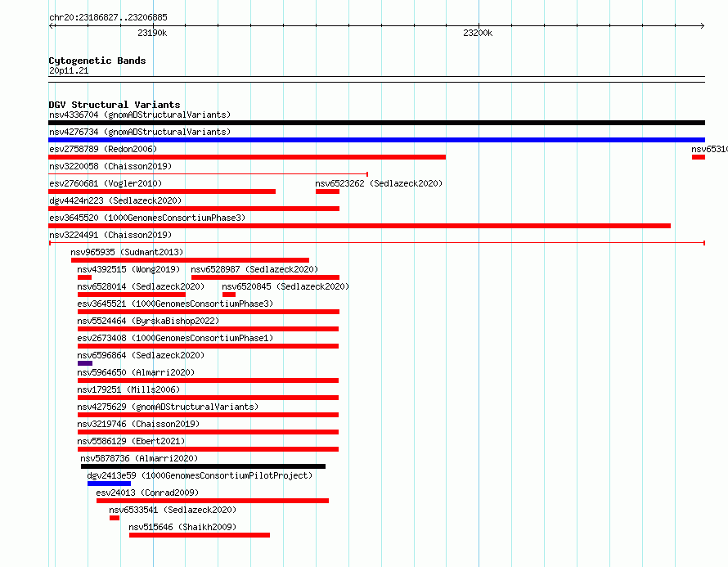Click the chr20:23186827..23206885 range text
This screenshot has height=567, width=728.
click(x=108, y=17)
